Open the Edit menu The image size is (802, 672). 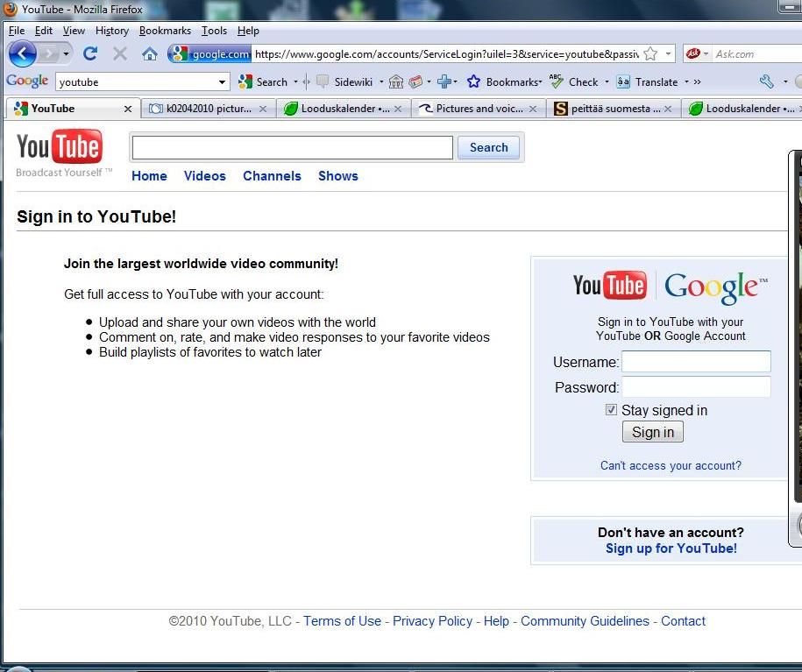(x=44, y=31)
